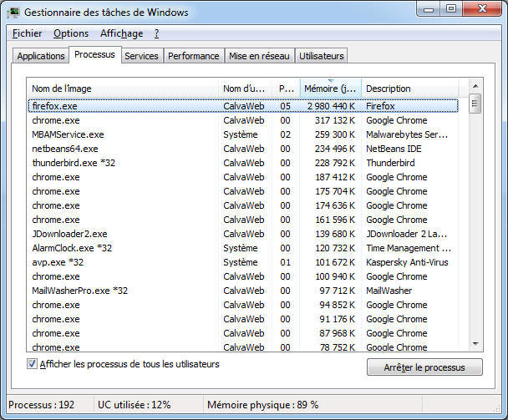
Task: Close the Gestionnaire des tâches window
Action: [x=482, y=9]
